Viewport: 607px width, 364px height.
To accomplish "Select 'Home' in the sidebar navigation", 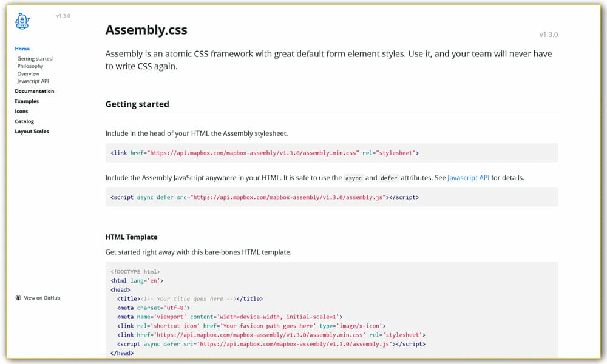I will 22,49.
